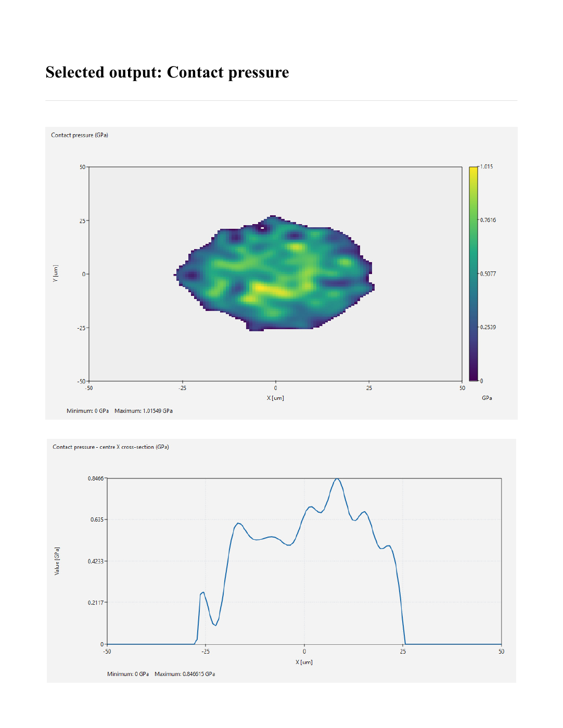Click the heatmap "X [um]" axis label
The image size is (563, 728).
[275, 398]
